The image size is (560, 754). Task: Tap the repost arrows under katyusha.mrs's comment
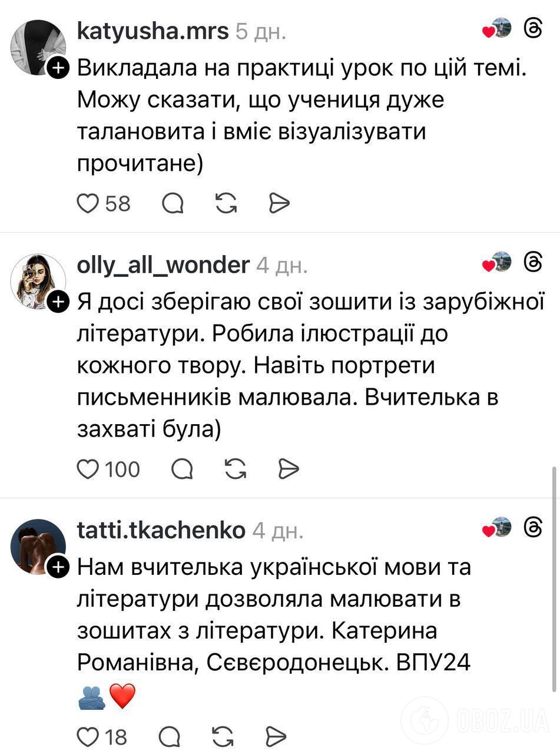[226, 203]
